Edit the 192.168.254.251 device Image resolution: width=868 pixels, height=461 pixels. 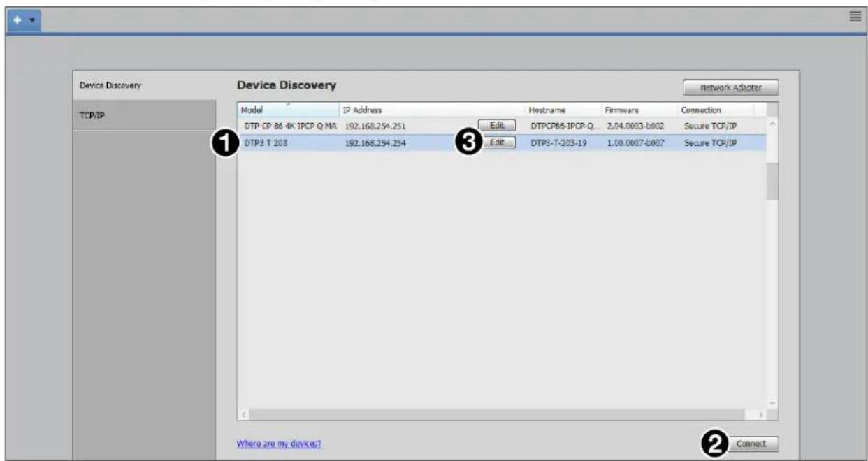497,126
